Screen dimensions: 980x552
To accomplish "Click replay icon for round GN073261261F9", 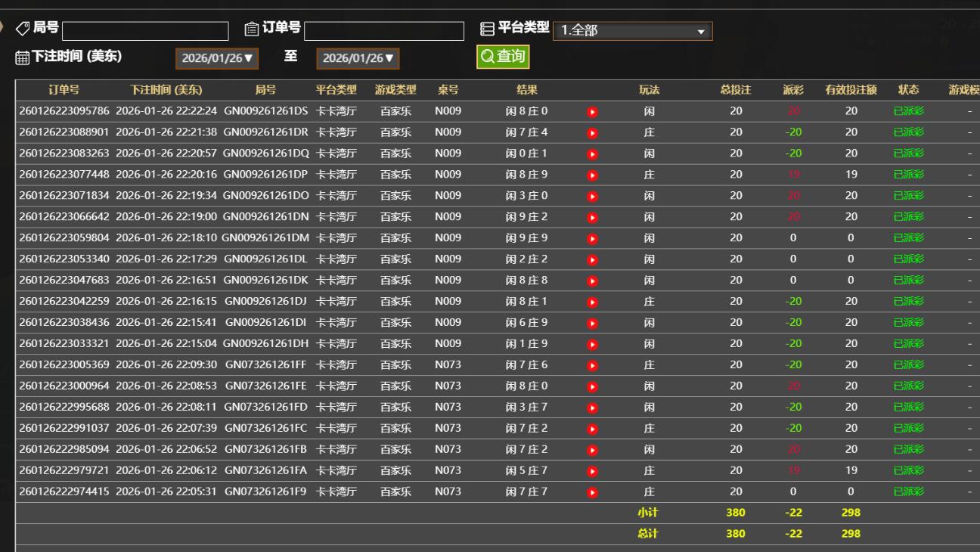I will (593, 493).
